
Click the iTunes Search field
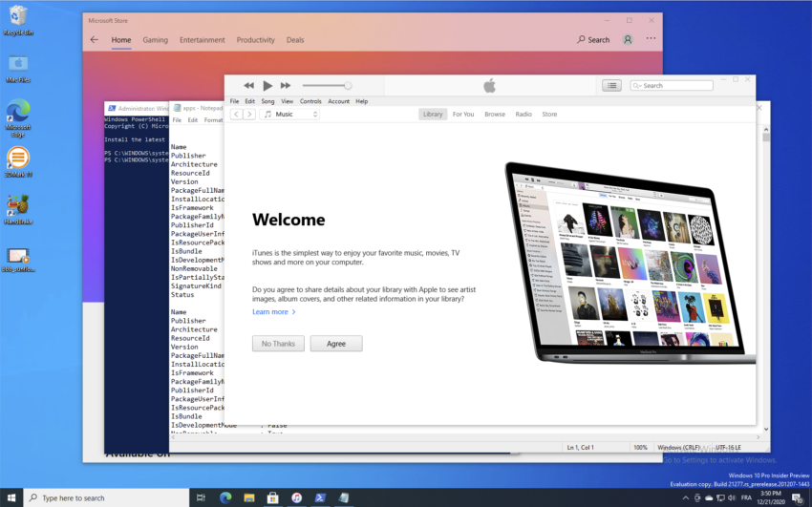(672, 85)
